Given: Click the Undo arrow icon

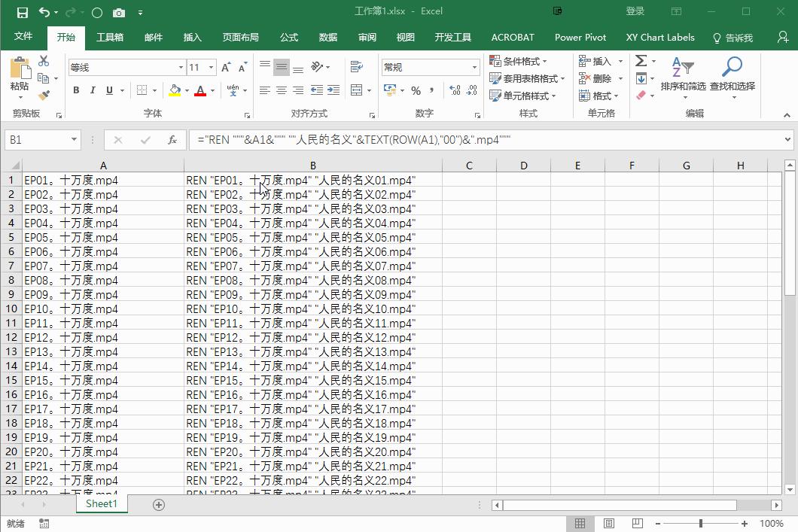Looking at the screenshot, I should point(44,12).
